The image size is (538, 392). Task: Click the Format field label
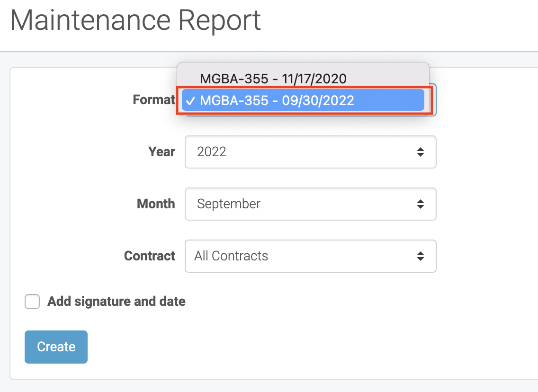154,100
